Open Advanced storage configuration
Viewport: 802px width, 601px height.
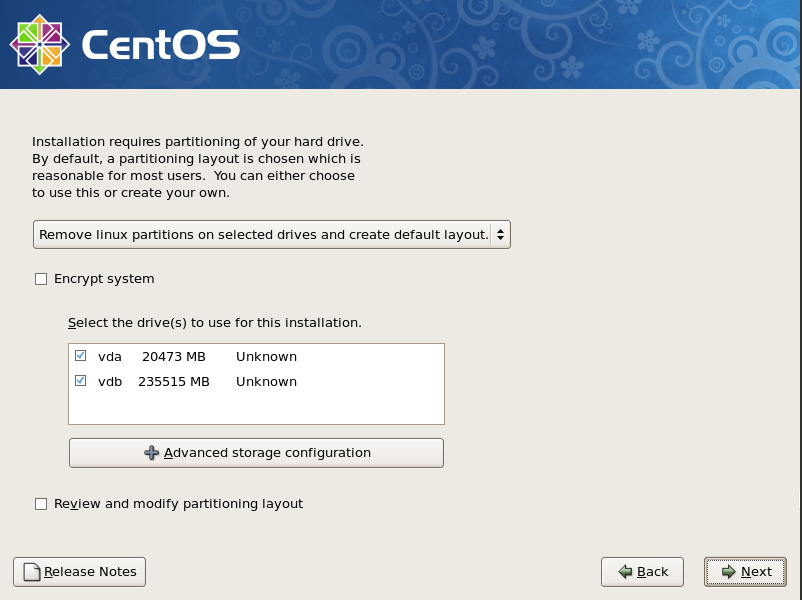[x=256, y=453]
